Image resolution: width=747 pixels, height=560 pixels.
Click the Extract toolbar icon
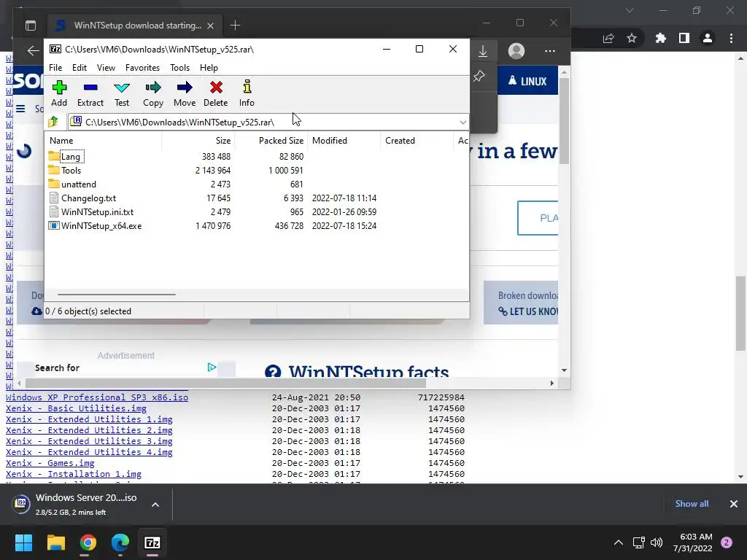click(x=90, y=93)
